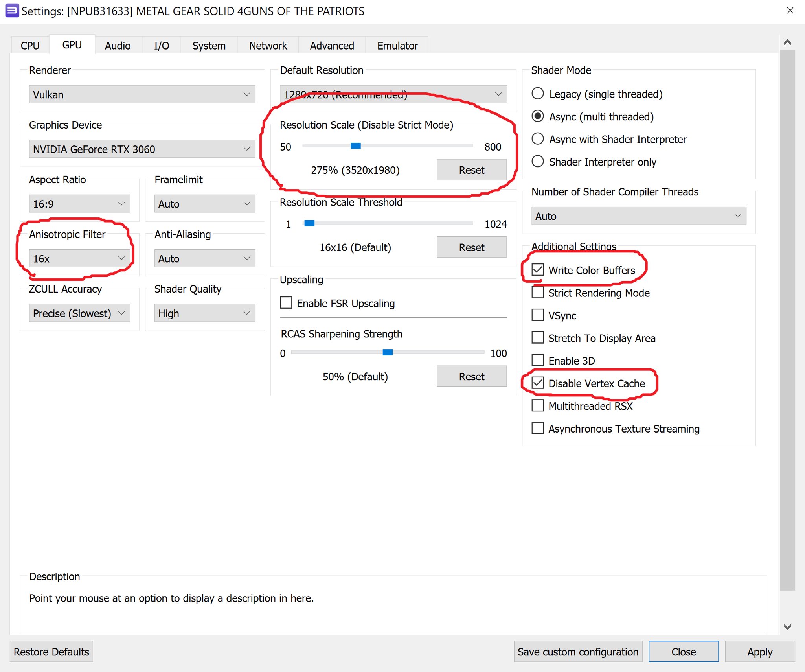Toggle the VSync checkbox
The height and width of the screenshot is (672, 805).
coord(537,315)
